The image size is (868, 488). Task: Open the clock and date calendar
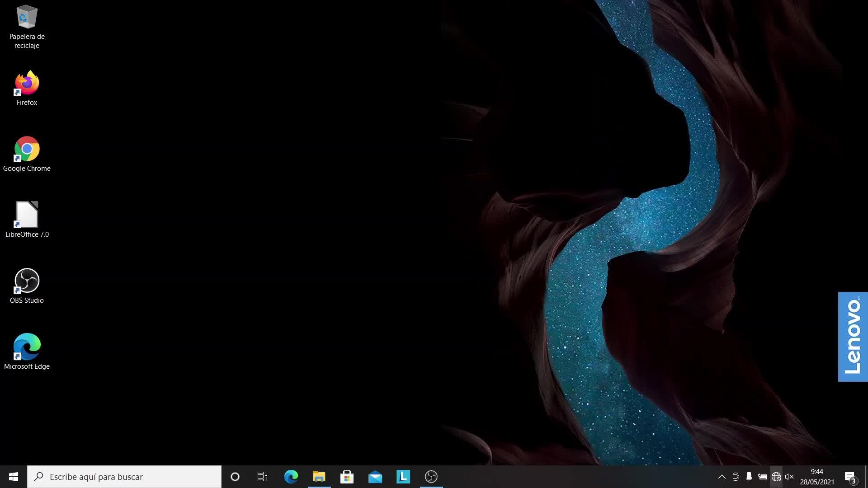point(816,477)
